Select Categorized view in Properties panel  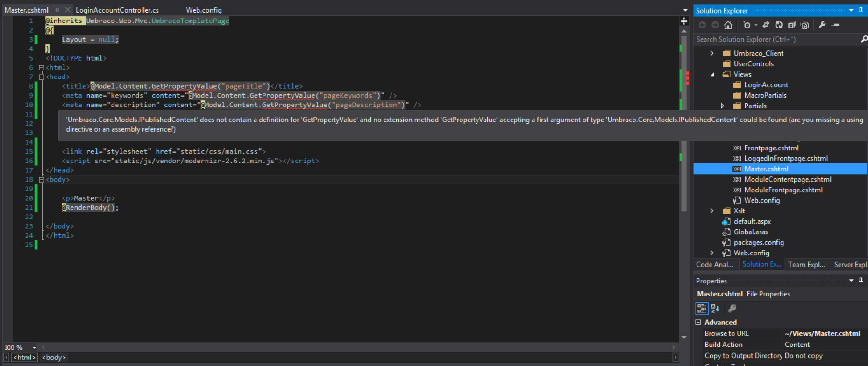[x=702, y=308]
